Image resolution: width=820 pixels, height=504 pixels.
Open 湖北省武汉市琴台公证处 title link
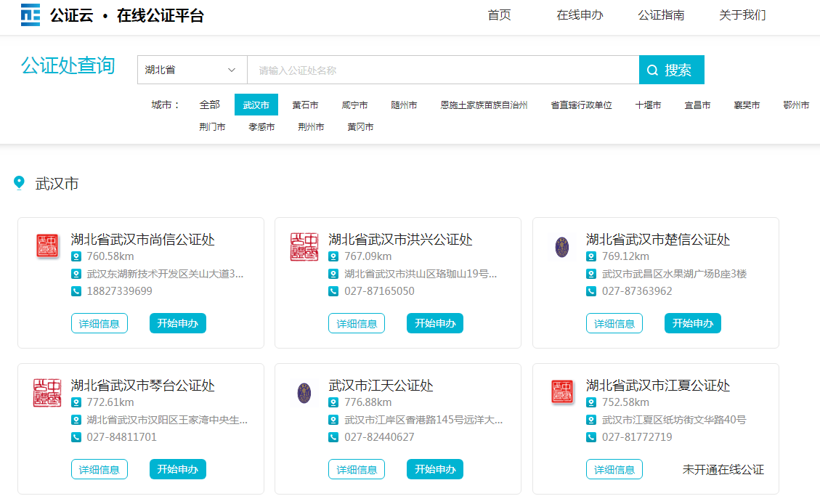coord(143,386)
